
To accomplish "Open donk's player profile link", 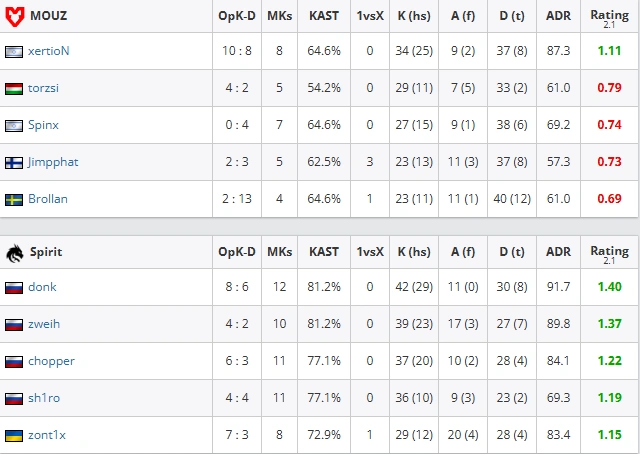I will (42, 287).
